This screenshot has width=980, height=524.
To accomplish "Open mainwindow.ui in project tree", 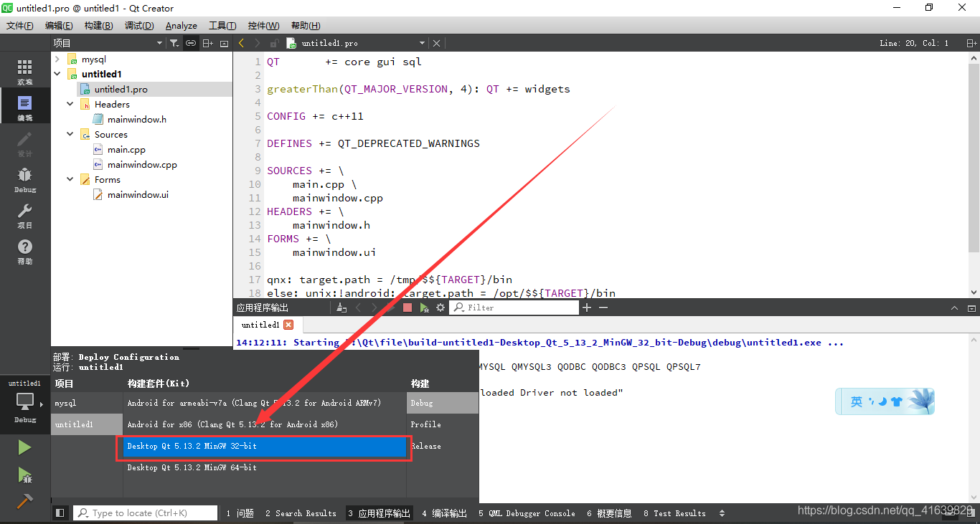I will (x=138, y=194).
